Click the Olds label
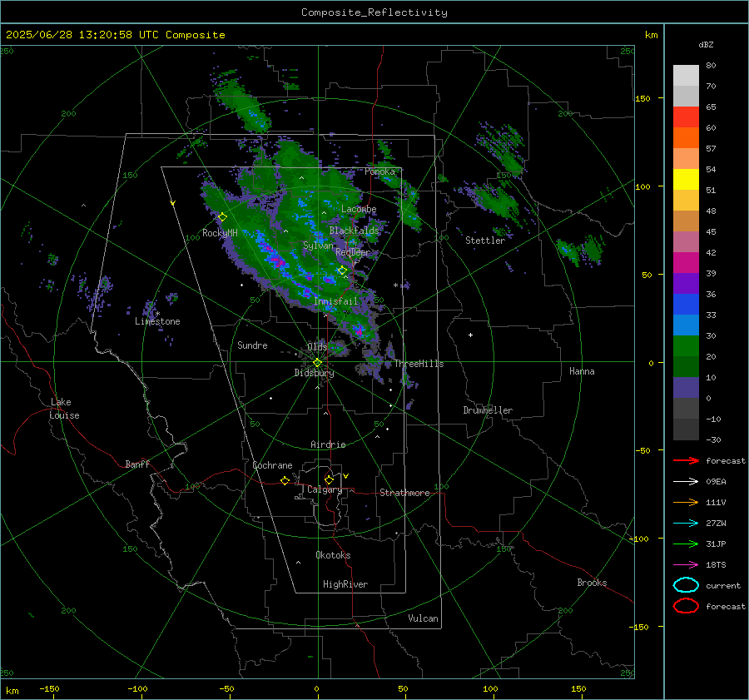The image size is (749, 700). click(x=317, y=346)
